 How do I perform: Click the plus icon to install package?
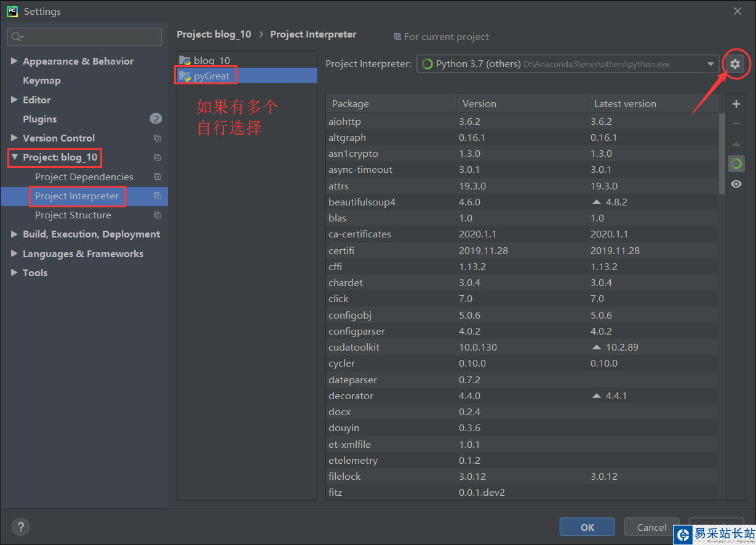pos(736,104)
